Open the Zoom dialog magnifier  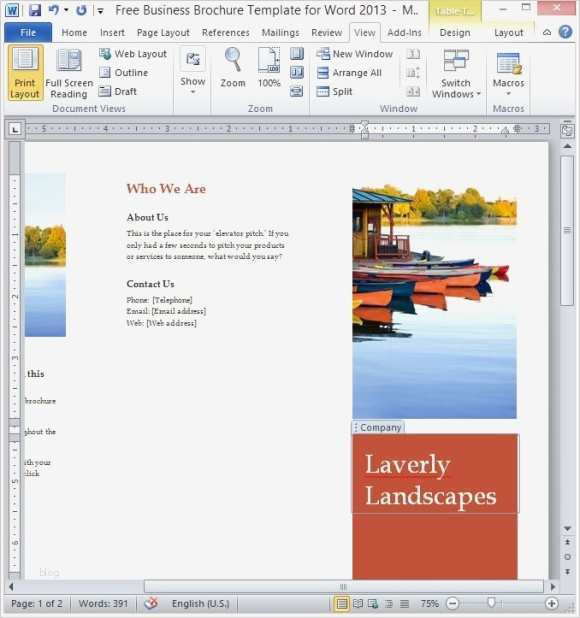click(233, 68)
